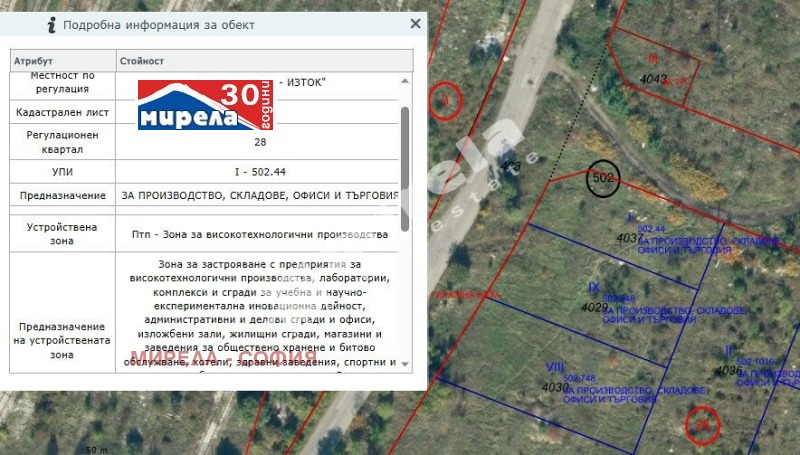Select the УПИ value I - 502.44
Image resolution: width=800 pixels, height=455 pixels.
pos(258,172)
